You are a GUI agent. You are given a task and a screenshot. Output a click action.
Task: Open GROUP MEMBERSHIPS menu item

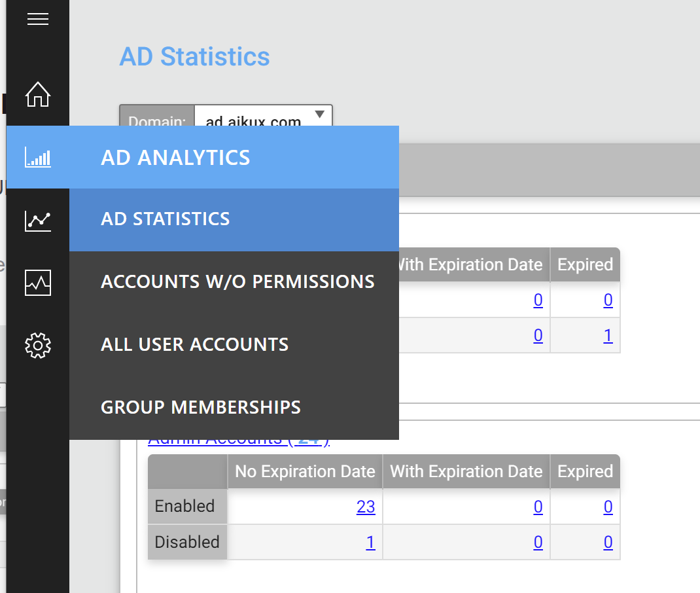click(x=234, y=407)
